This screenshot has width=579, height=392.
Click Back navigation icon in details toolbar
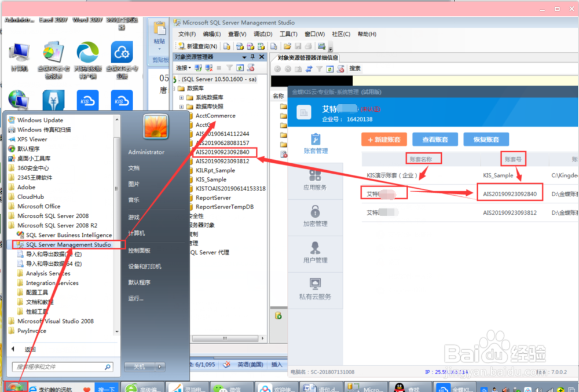(x=277, y=69)
